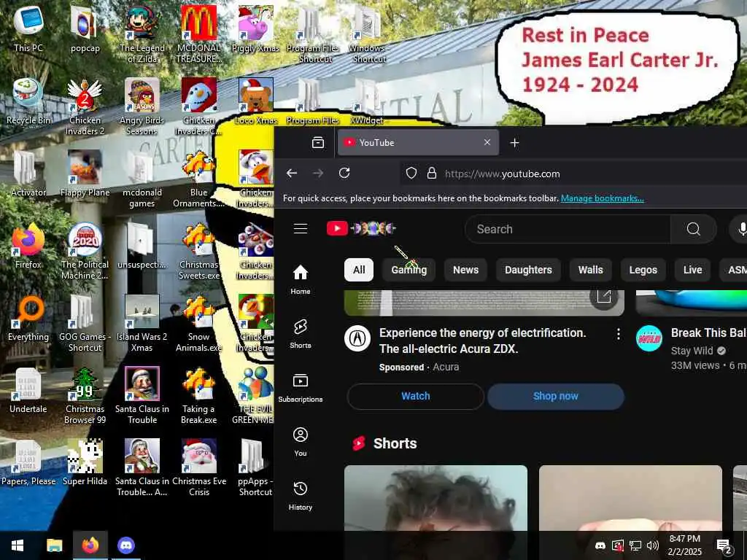Open the Windows Start menu

[x=18, y=545]
